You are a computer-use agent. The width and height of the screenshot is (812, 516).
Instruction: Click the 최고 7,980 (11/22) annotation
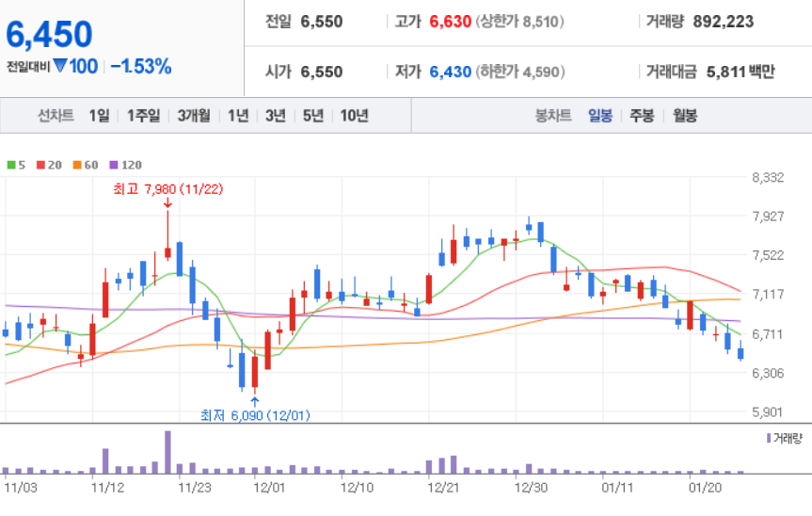[x=167, y=189]
